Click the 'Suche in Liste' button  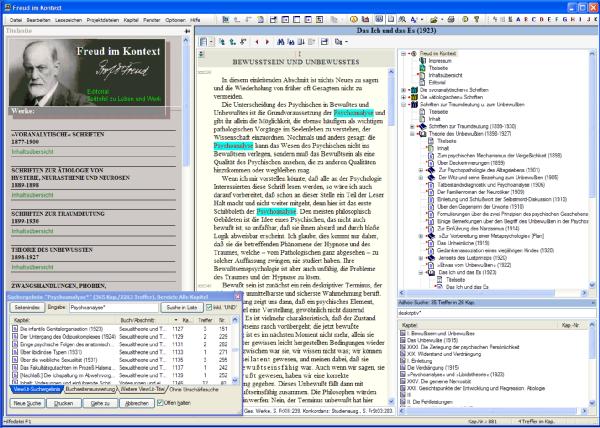click(x=182, y=307)
